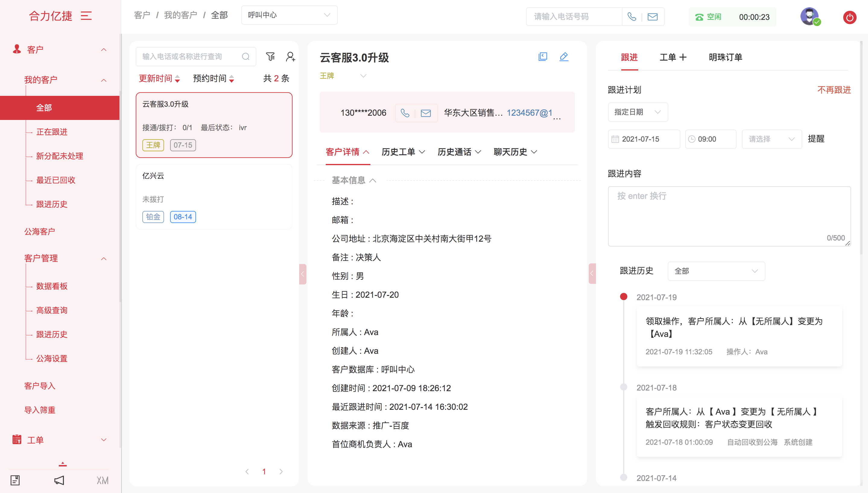The image size is (868, 493).
Task: Click the edit pencil icon for 云客服3.0升级
Action: (x=564, y=57)
